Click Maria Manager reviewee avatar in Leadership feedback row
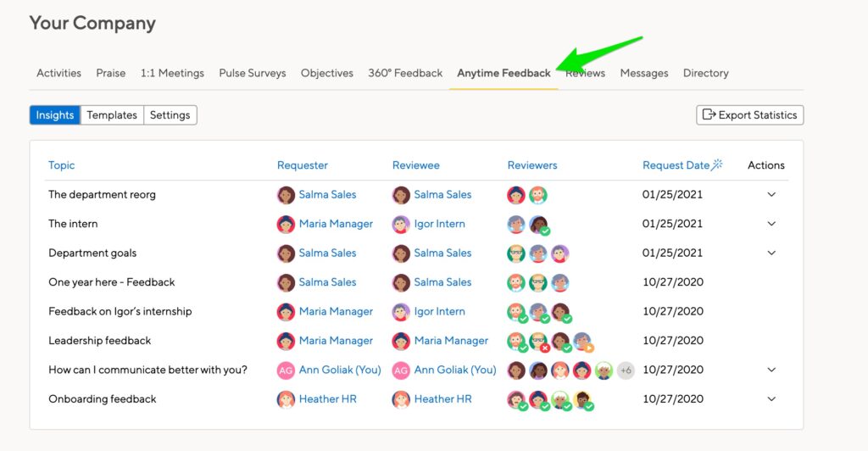The image size is (868, 451). (x=401, y=341)
